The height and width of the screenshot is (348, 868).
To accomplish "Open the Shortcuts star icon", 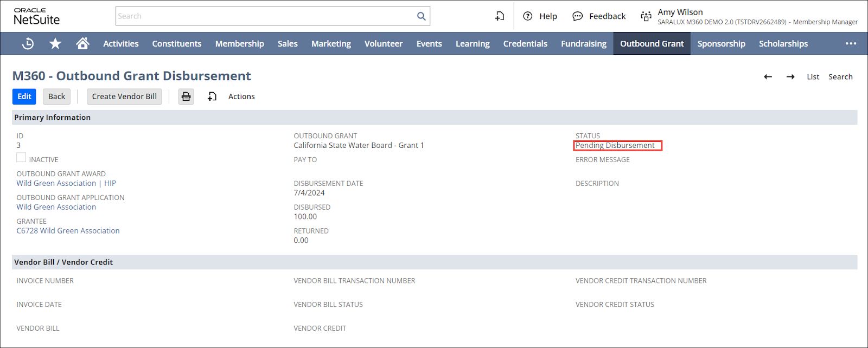I will 55,44.
